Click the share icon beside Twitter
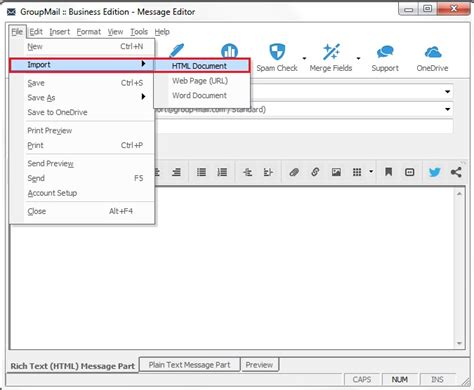 (x=456, y=172)
